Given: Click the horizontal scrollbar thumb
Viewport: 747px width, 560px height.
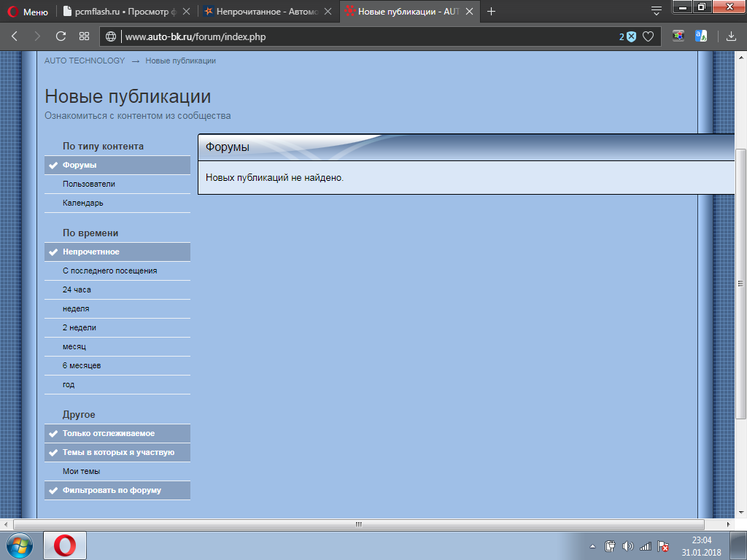Looking at the screenshot, I should [359, 524].
